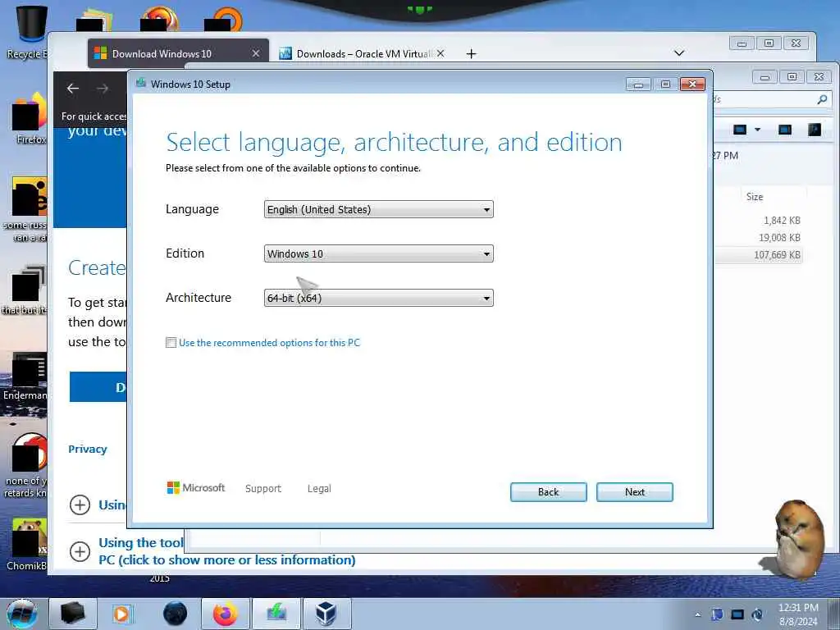Open the Language dropdown

(378, 209)
